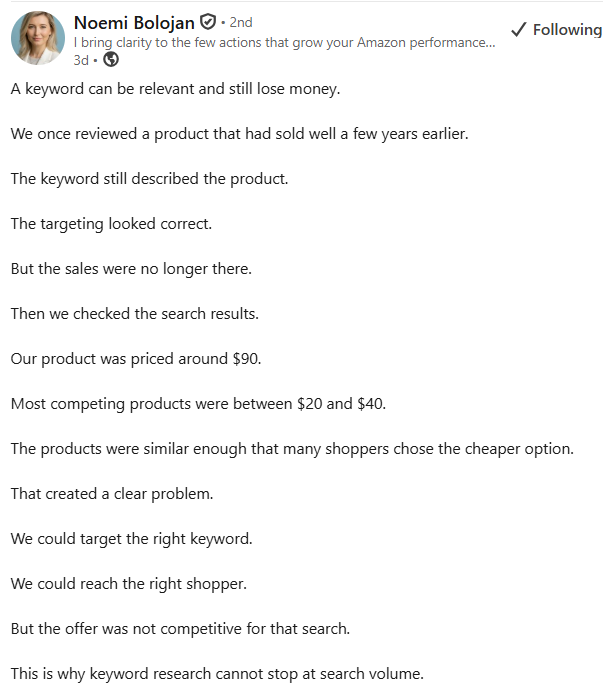Screen dimensions: 613x697
Task: Open the Noemi Bolojan name link
Action: coord(134,22)
